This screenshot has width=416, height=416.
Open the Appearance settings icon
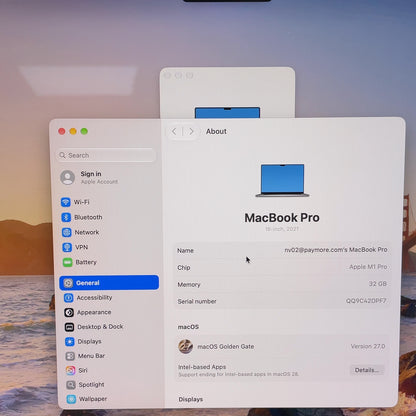[x=69, y=312]
